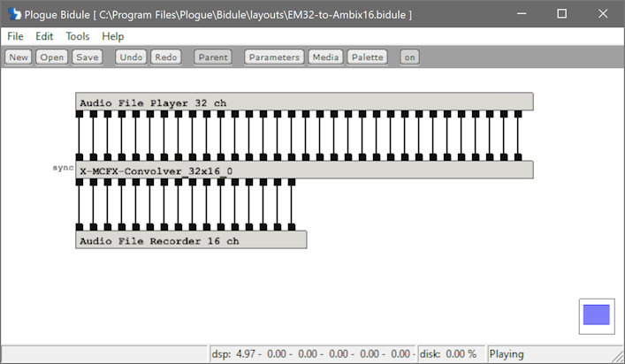Open the Tools menu
Viewport: 625px width, 364px height.
tap(77, 36)
